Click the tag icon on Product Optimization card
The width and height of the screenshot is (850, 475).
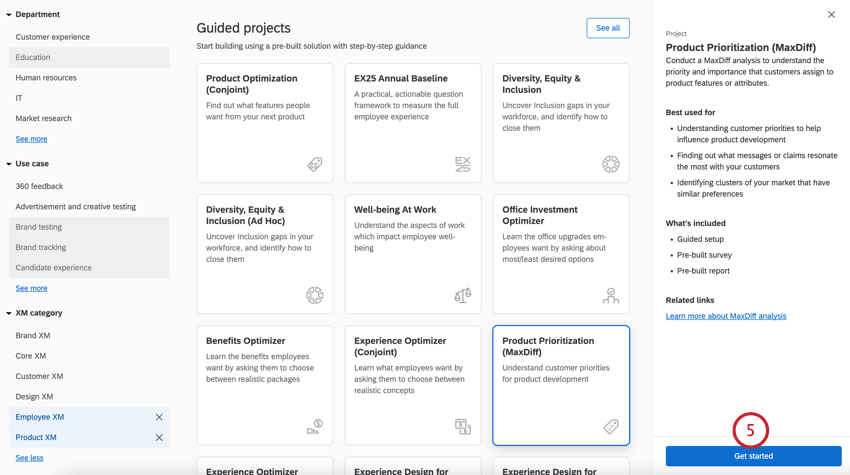click(x=314, y=164)
